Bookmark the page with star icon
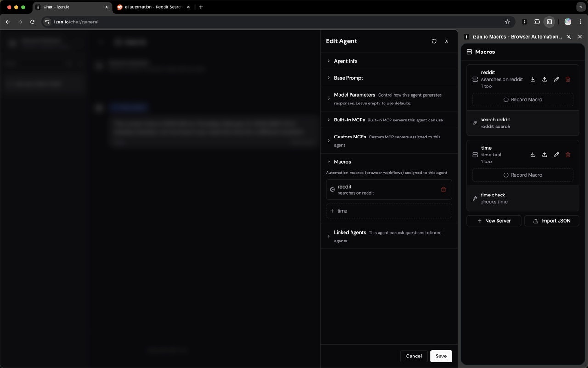 point(507,22)
